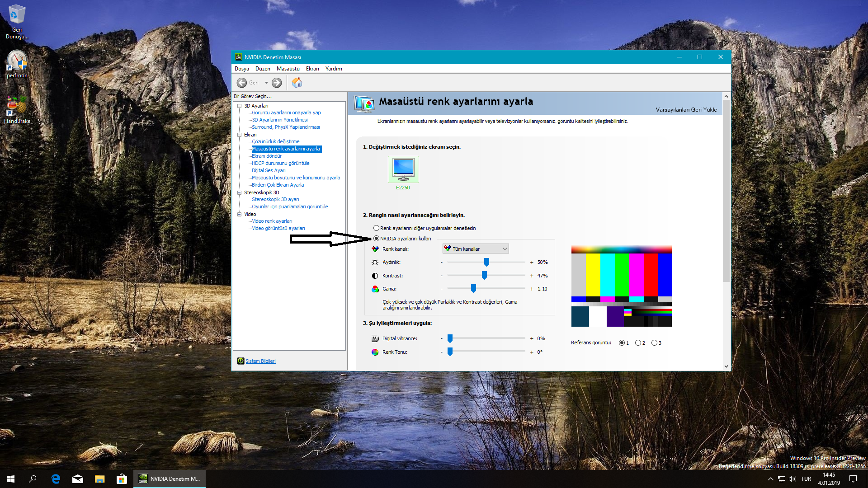868x488 pixels.
Task: Click 'Varsayılanları Geri Yükle' link
Action: point(686,110)
